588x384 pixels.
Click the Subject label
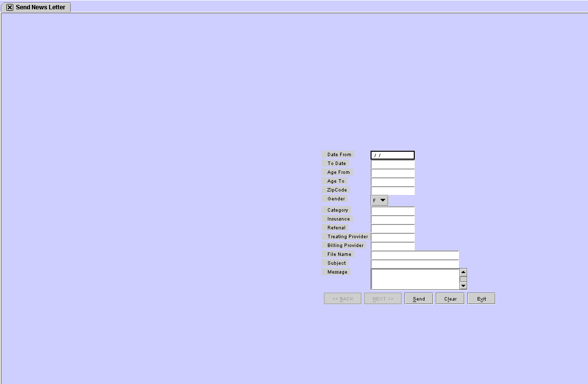pyautogui.click(x=335, y=263)
